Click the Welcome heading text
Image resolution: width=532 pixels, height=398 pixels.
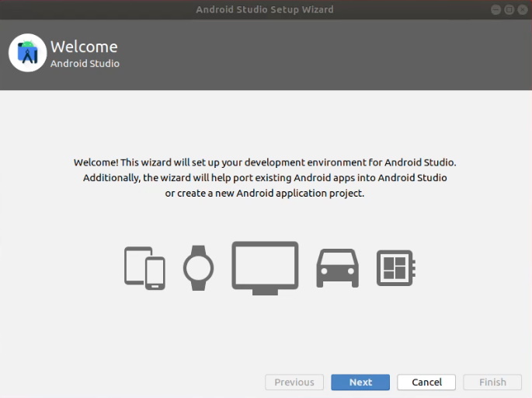pyautogui.click(x=84, y=47)
